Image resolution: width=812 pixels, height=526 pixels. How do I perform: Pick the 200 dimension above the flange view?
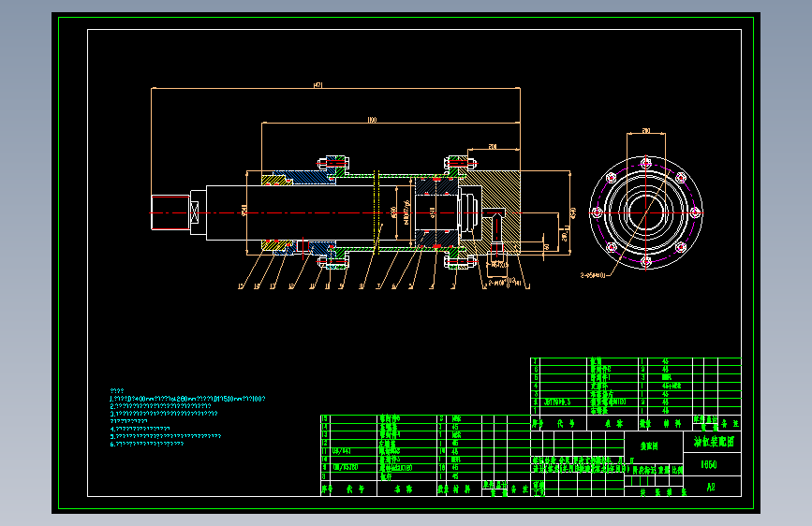tap(646, 130)
